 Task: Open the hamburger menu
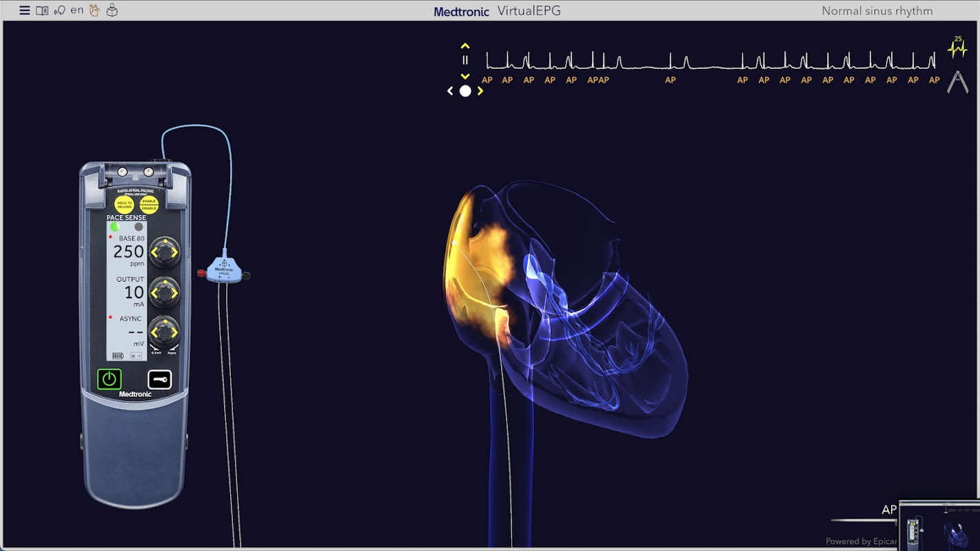pyautogui.click(x=25, y=11)
